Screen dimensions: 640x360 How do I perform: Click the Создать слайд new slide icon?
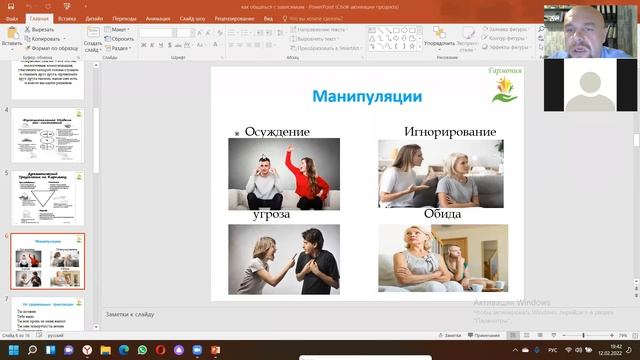pyautogui.click(x=93, y=33)
